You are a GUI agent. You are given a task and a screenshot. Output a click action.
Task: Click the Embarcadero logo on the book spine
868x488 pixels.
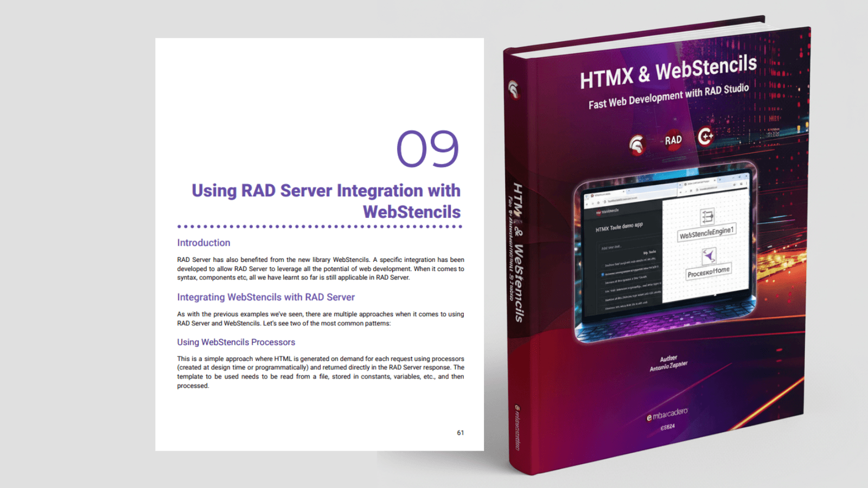coord(517,427)
